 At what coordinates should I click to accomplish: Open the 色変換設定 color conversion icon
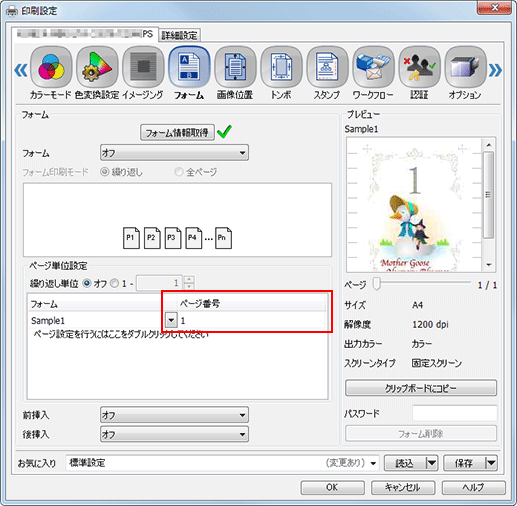tap(97, 67)
